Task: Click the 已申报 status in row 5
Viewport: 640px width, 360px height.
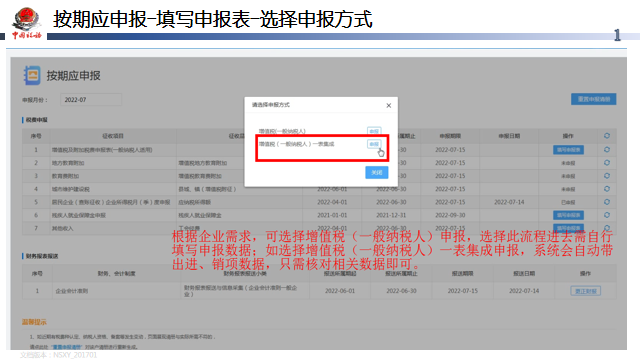Action: pos(568,202)
